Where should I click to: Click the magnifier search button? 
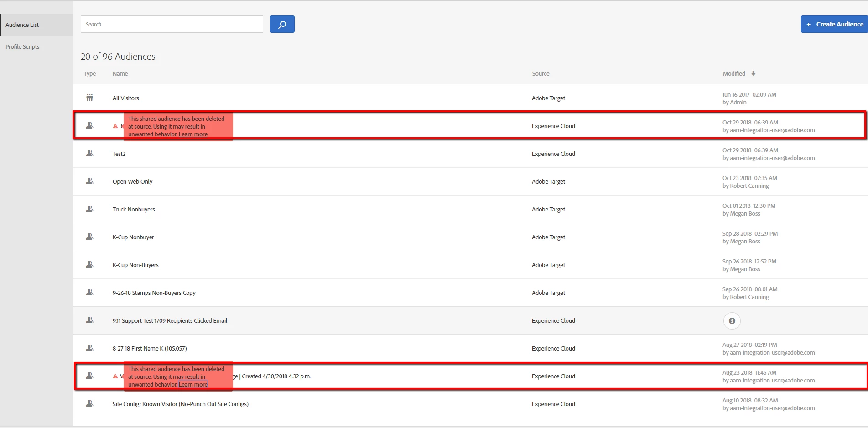282,24
